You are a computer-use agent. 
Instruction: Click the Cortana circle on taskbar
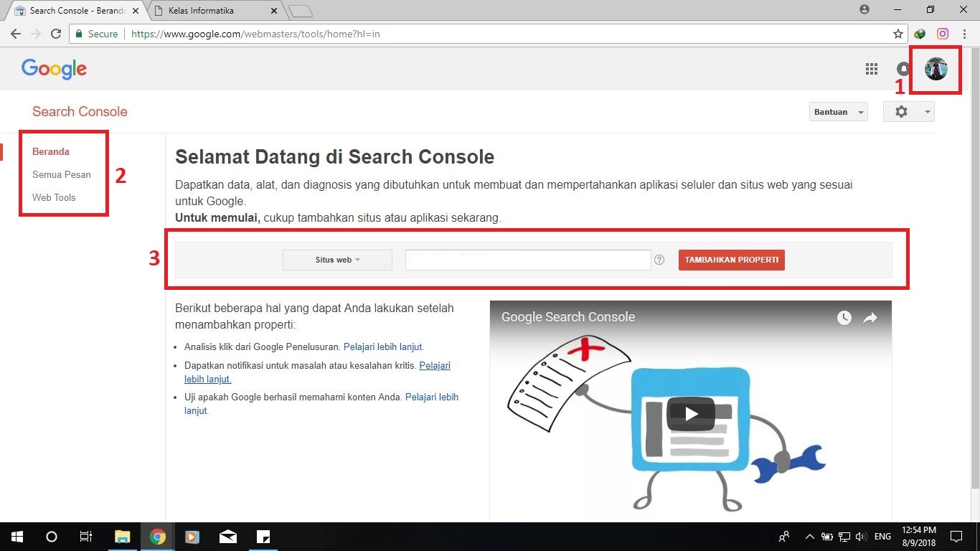[51, 537]
